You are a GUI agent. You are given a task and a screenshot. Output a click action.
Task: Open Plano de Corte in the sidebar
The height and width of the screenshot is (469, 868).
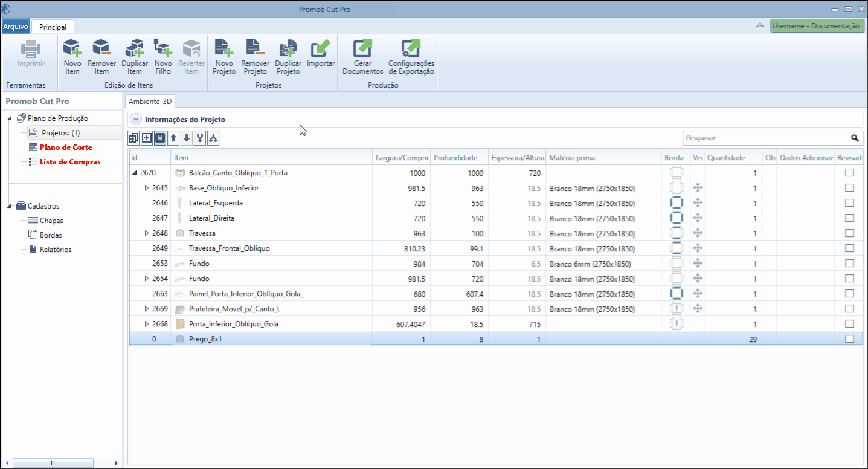66,147
